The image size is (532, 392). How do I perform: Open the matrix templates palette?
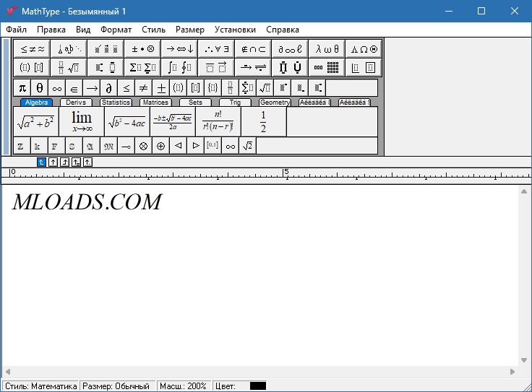327,67
